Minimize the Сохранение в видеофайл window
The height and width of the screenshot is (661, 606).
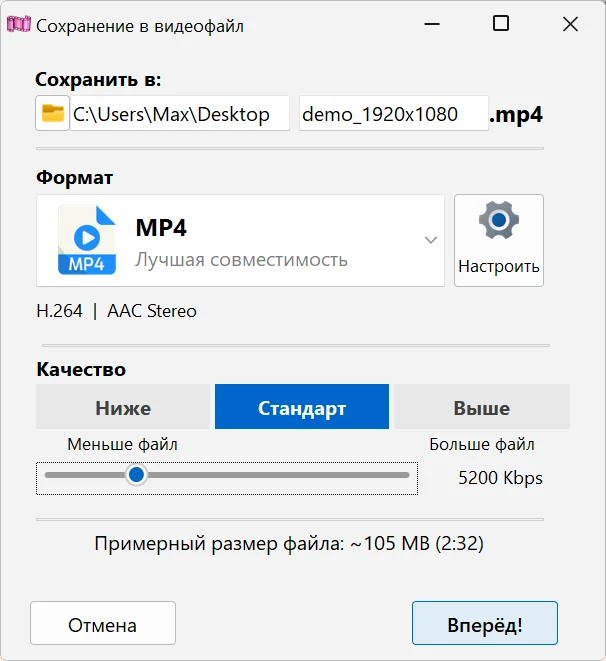(x=432, y=24)
